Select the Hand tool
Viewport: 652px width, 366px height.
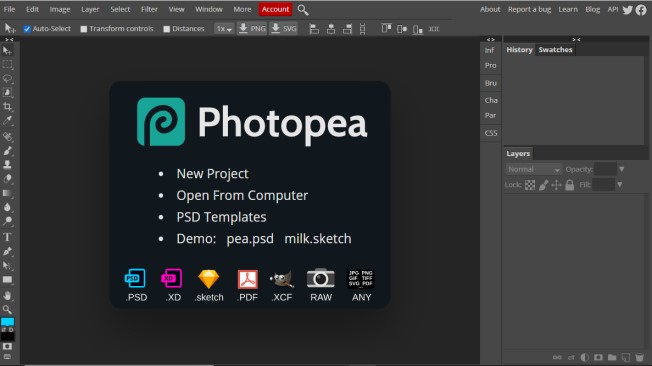click(7, 296)
